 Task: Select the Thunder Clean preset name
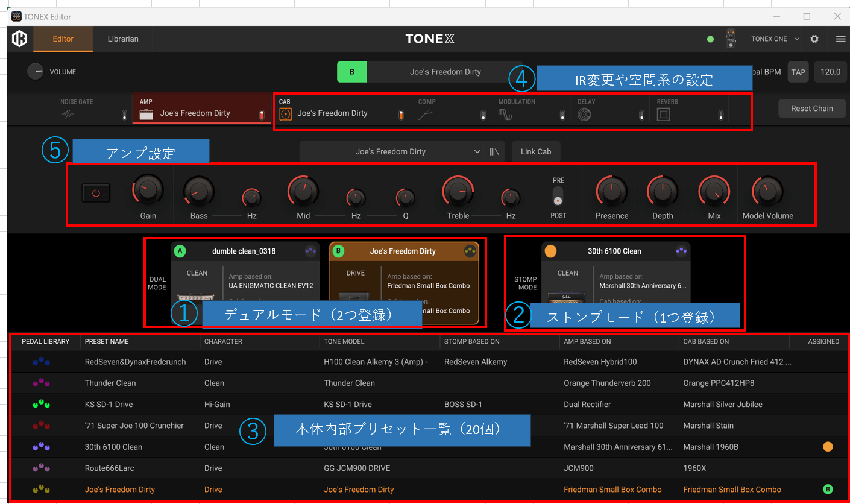pyautogui.click(x=110, y=383)
